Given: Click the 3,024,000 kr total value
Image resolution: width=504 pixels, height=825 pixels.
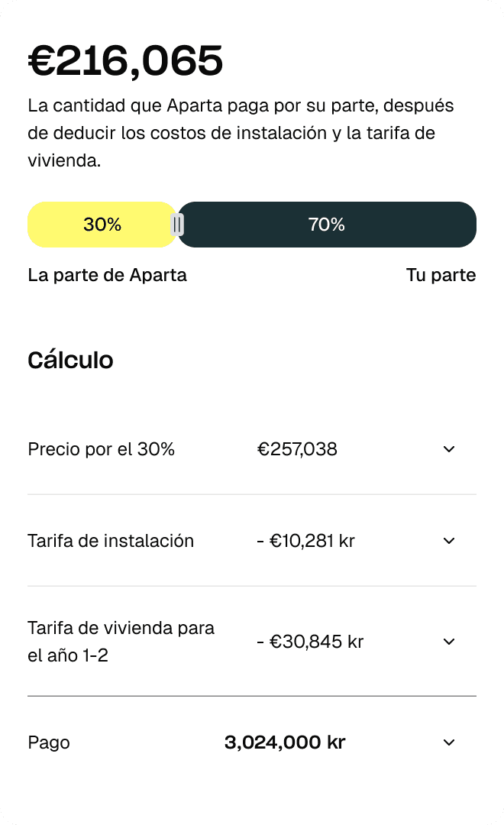Looking at the screenshot, I should click(x=285, y=742).
